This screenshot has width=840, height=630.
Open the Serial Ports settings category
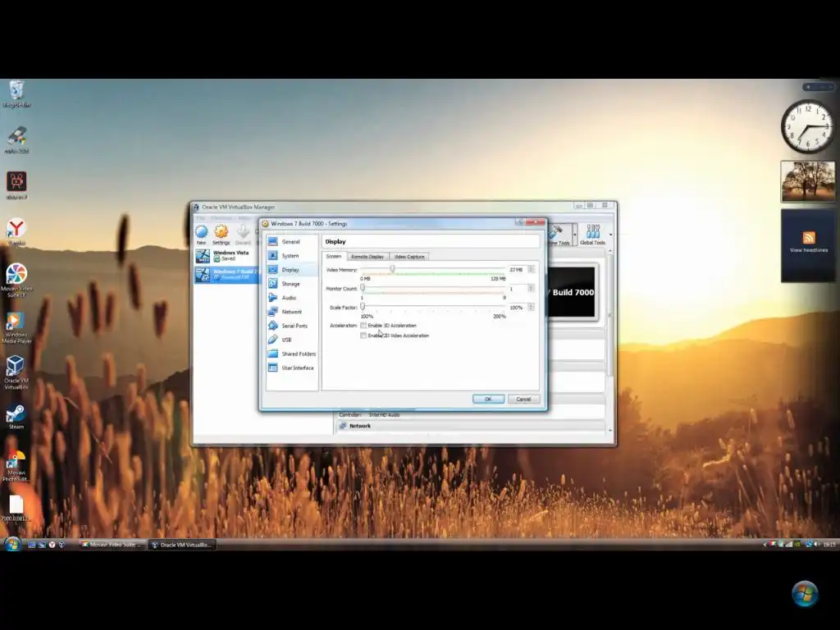tap(292, 326)
